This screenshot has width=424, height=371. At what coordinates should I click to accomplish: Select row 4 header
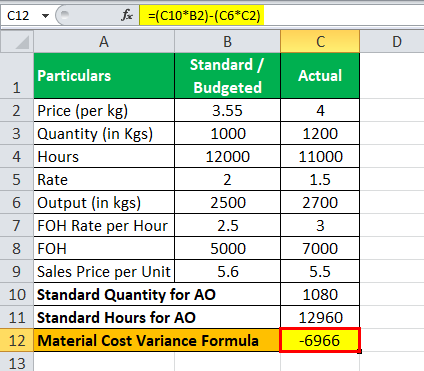17,156
